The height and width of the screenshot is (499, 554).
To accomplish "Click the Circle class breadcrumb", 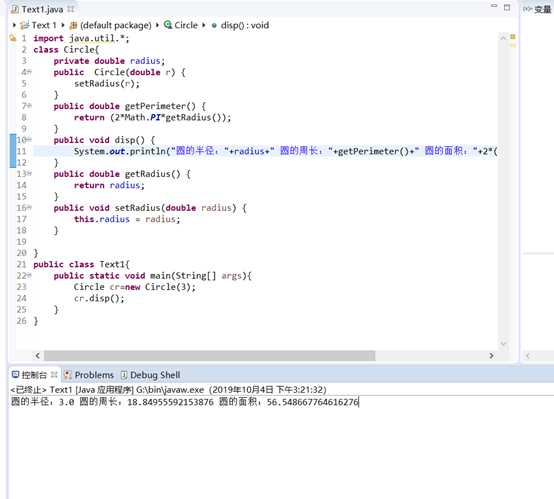I will tap(186, 25).
